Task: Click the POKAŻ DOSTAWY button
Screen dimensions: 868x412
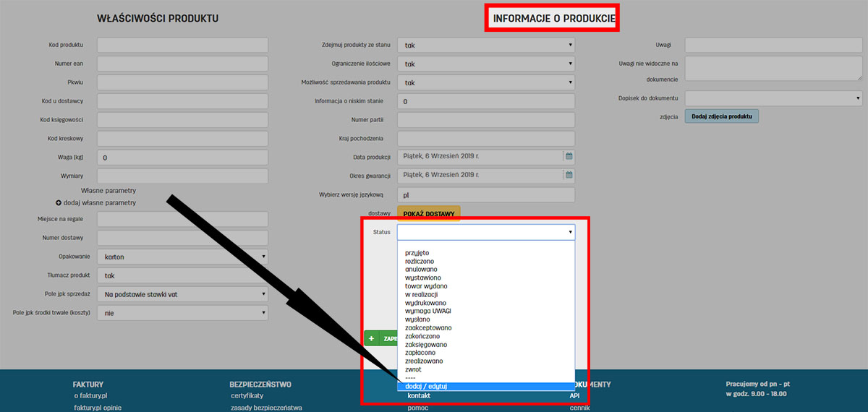Action: click(428, 213)
